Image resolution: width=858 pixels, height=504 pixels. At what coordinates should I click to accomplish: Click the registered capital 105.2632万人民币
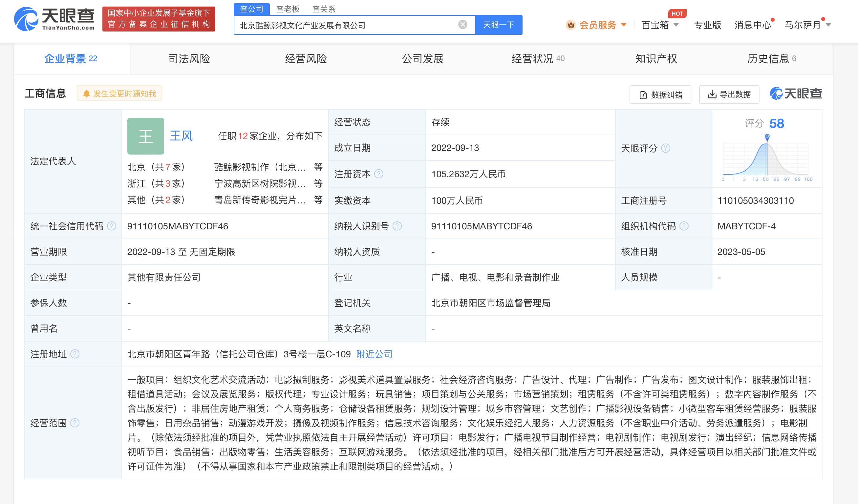[x=468, y=174]
